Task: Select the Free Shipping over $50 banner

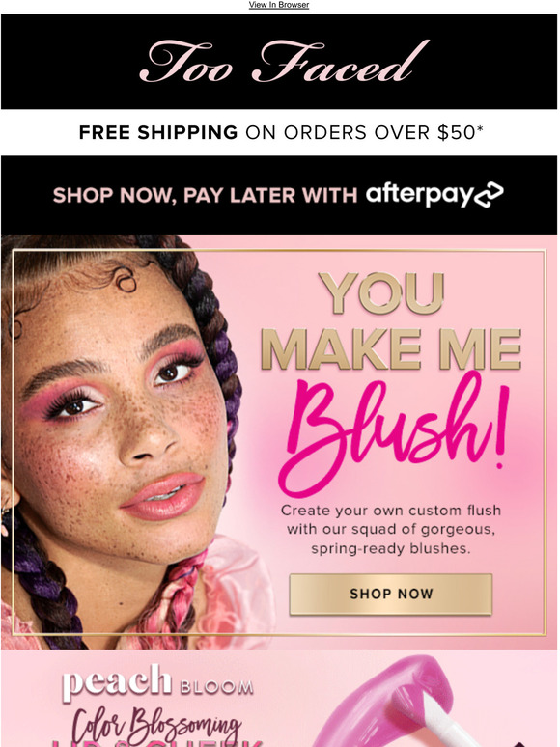Action: [281, 132]
